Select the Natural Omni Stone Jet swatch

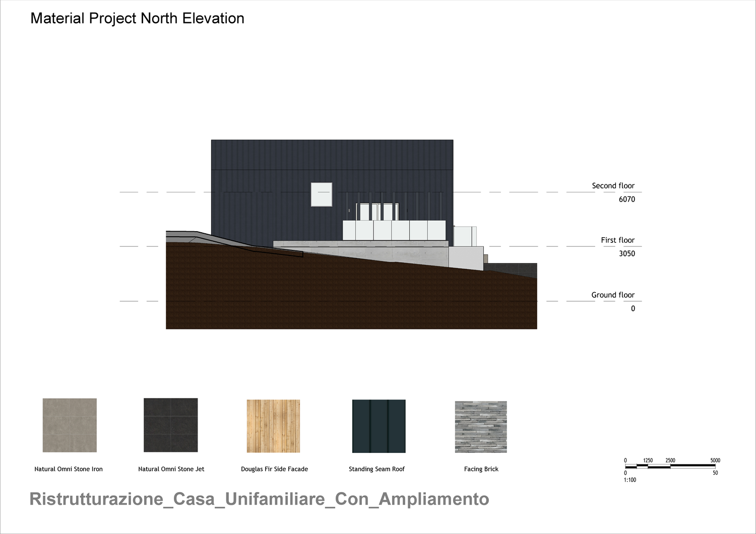[x=171, y=425]
